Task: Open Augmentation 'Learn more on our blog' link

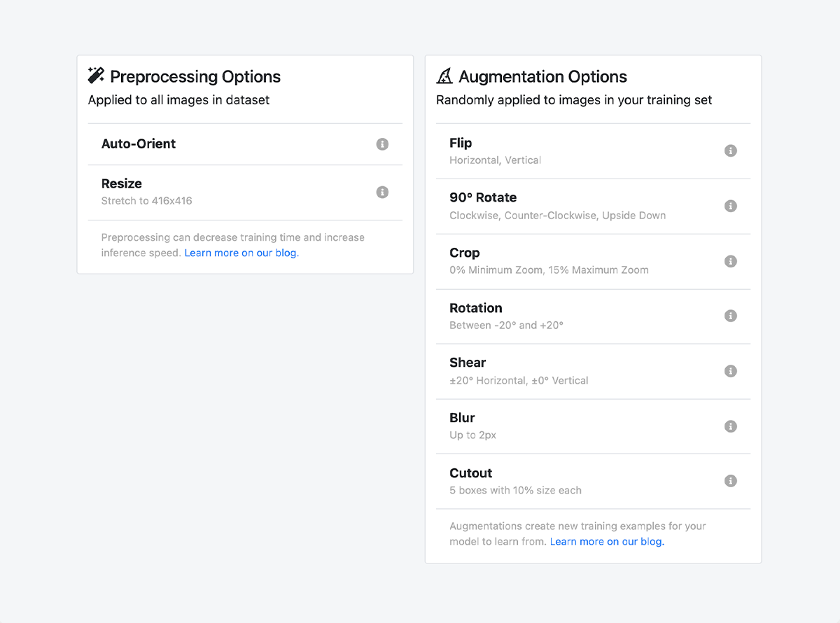Action: pos(606,542)
